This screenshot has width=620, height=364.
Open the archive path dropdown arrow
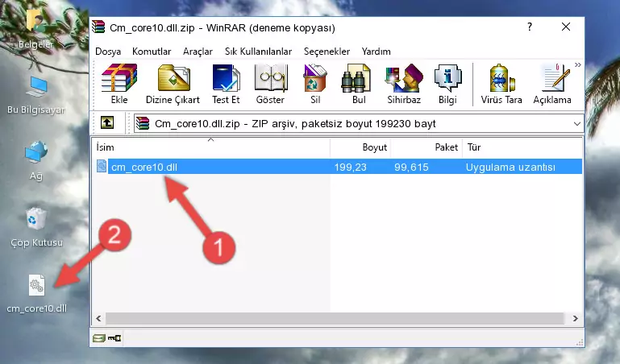click(x=577, y=124)
